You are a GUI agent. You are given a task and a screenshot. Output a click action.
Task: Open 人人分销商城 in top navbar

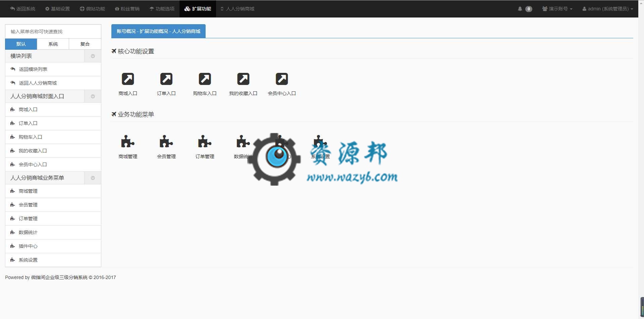coord(237,9)
